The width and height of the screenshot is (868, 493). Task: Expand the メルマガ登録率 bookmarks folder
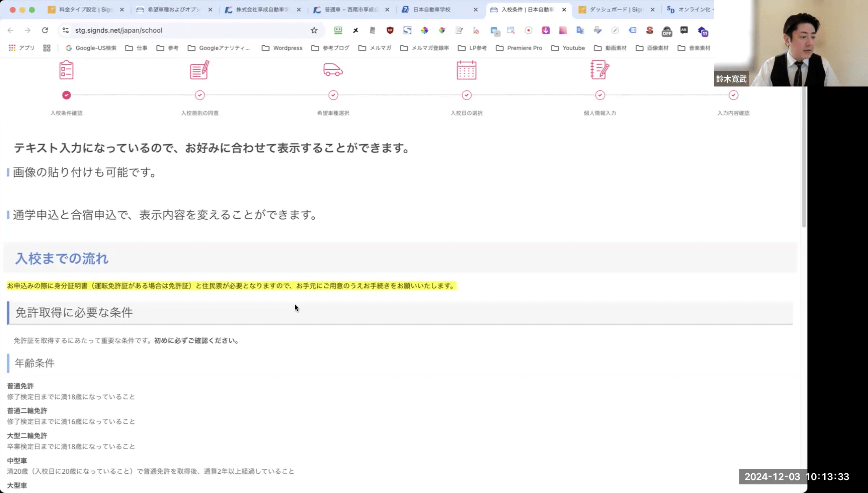tap(424, 48)
